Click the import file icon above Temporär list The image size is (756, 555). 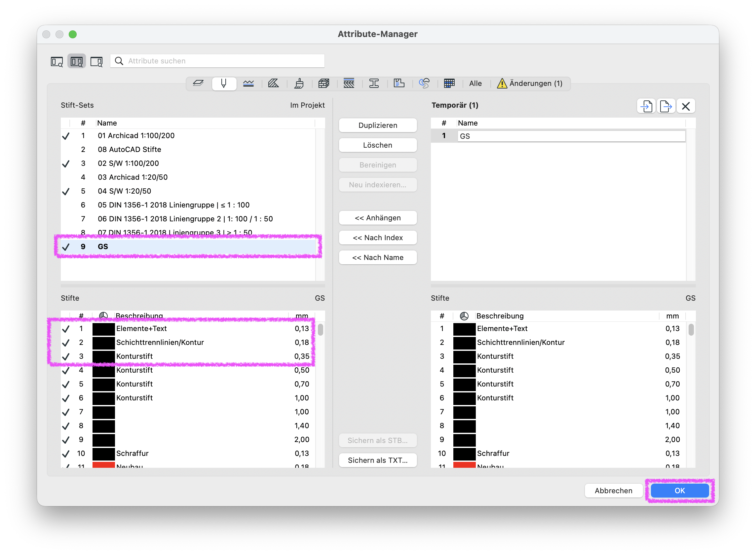tap(646, 106)
